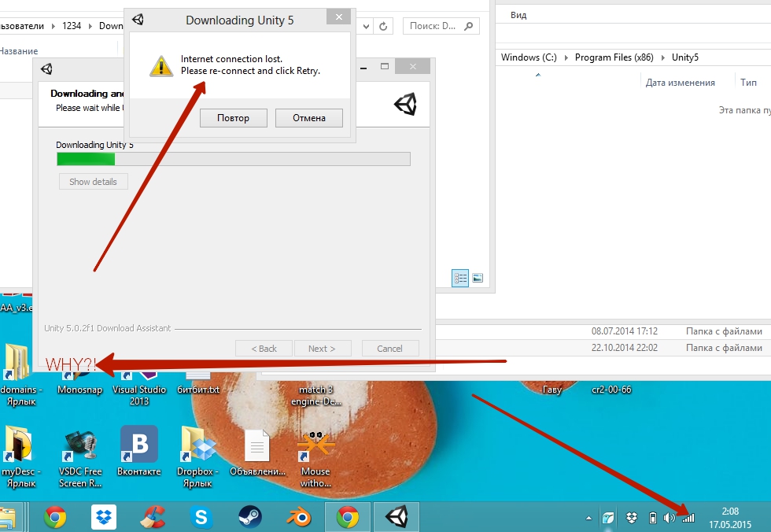Launch Steam from the taskbar
Image resolution: width=771 pixels, height=532 pixels.
250,517
